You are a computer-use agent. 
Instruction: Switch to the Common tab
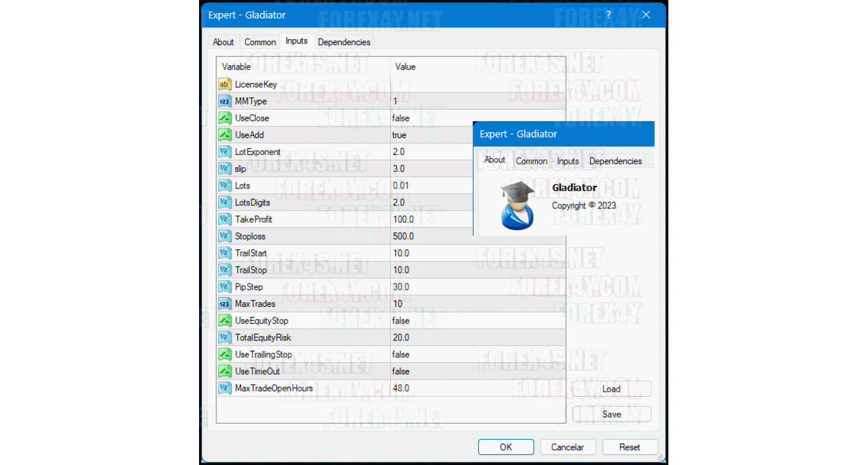[x=260, y=42]
